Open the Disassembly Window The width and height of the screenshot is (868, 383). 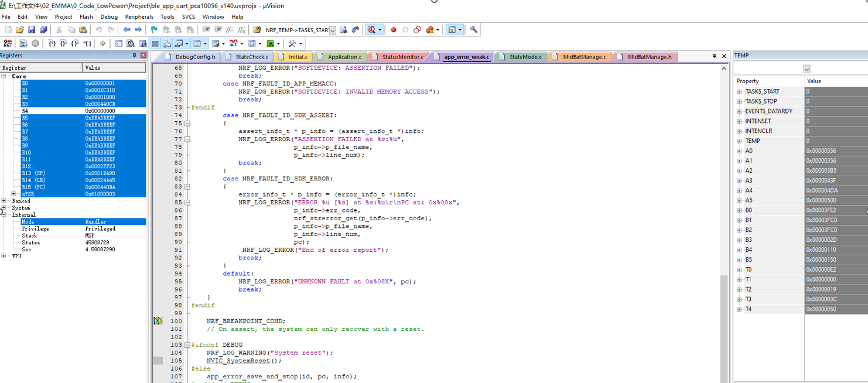coord(130,43)
